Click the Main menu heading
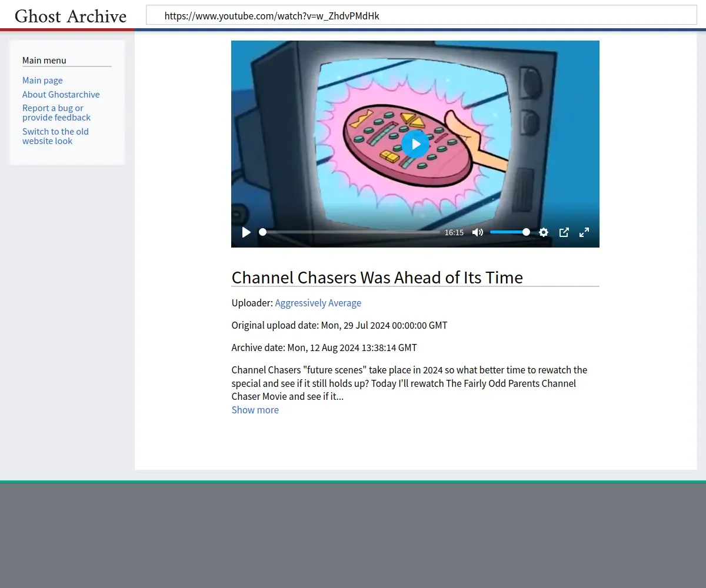The image size is (706, 588). click(x=44, y=60)
